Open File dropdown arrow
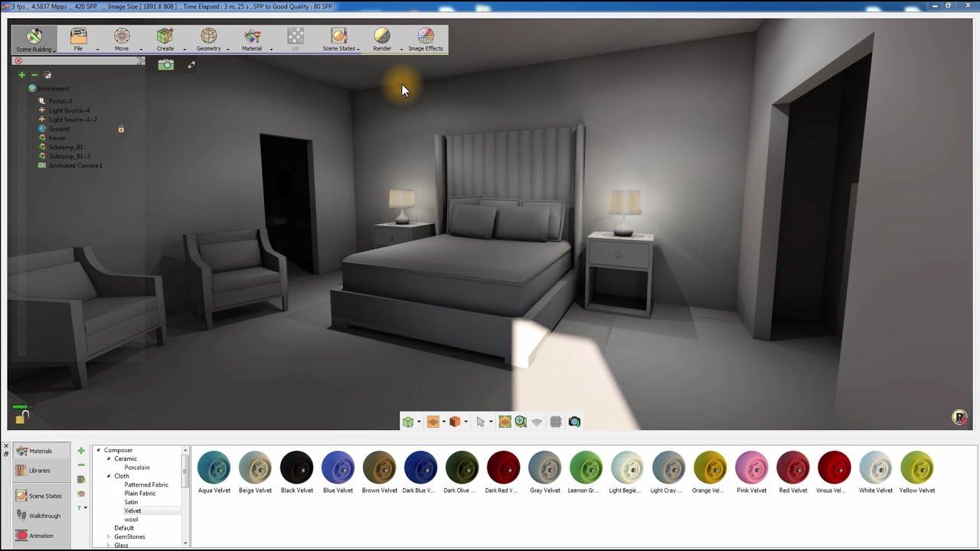Screen dimensions: 980x551 click(98, 50)
